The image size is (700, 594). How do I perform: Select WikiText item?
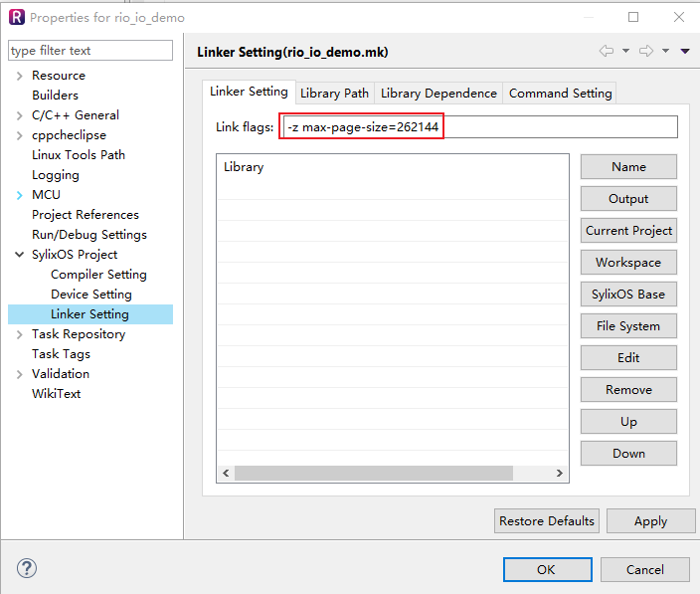point(57,394)
